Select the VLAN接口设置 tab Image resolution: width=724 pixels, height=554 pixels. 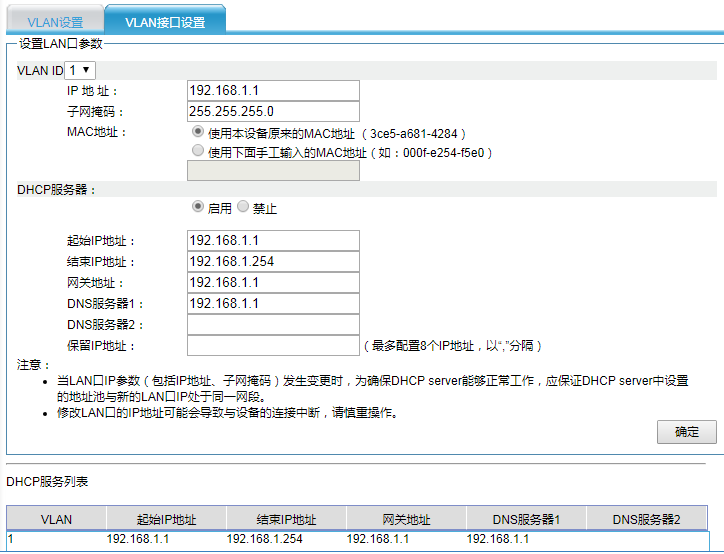165,21
